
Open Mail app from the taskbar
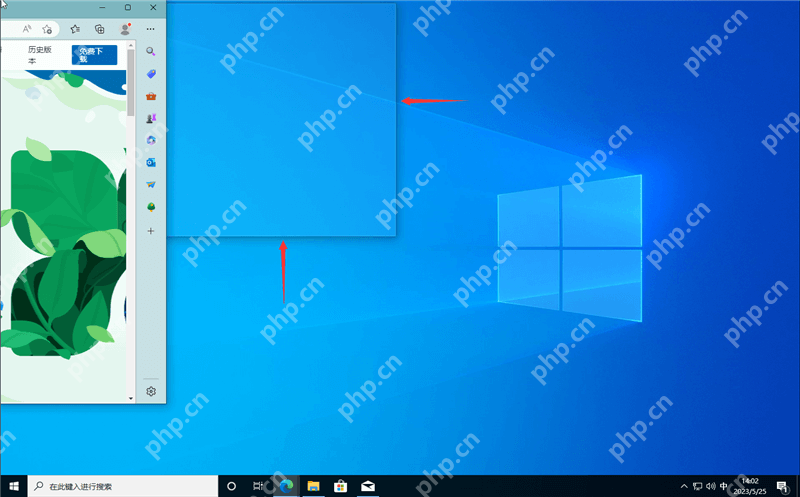tap(368, 486)
